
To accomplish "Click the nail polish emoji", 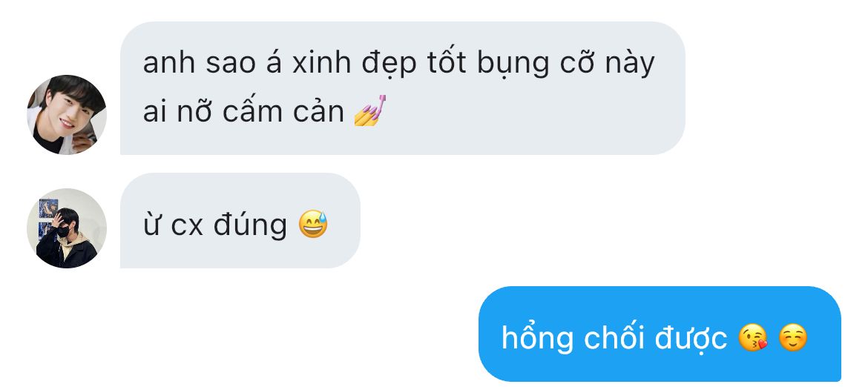I will click(x=369, y=110).
